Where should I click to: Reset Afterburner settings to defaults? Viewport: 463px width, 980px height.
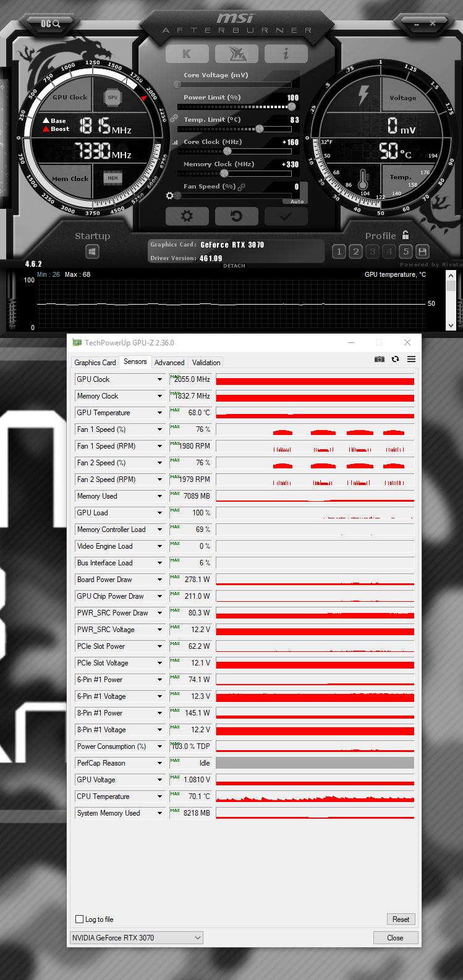tap(236, 216)
